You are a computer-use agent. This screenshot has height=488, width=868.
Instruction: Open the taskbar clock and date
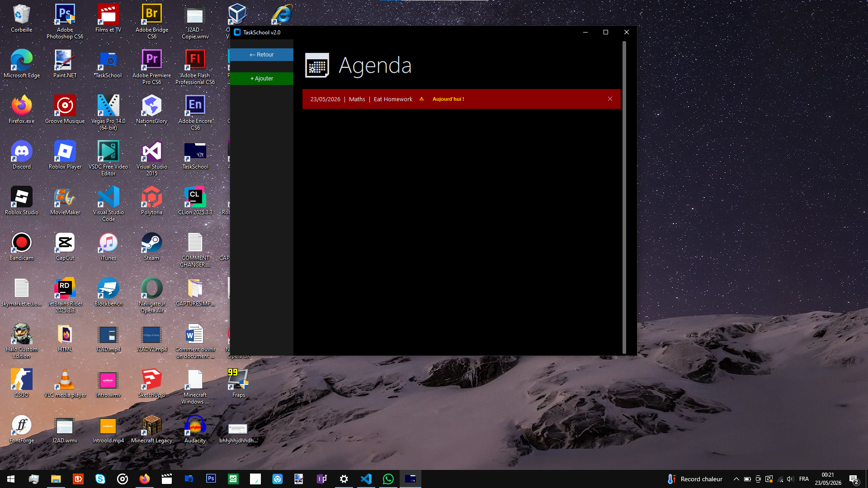(828, 479)
